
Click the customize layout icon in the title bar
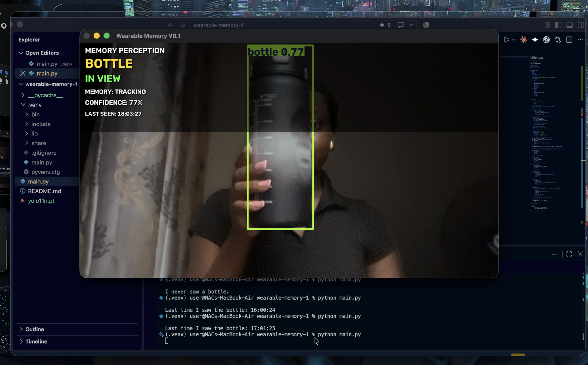[547, 25]
